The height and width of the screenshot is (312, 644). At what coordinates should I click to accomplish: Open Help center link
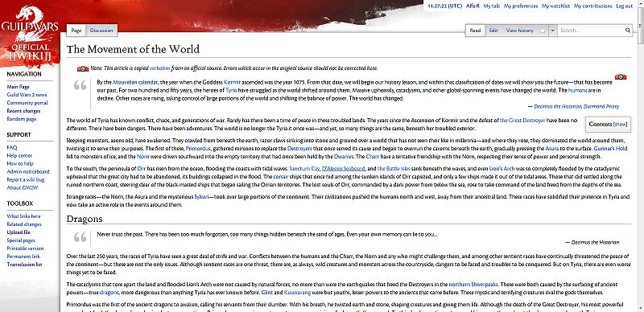(19, 155)
